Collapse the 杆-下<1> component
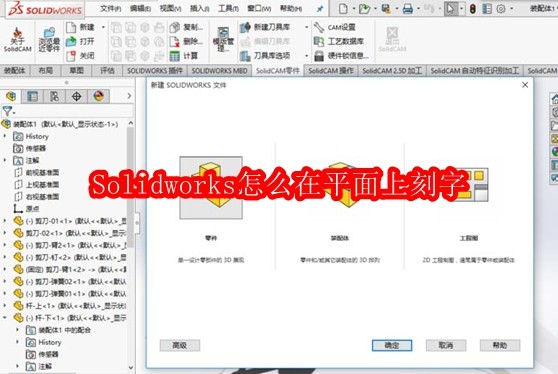Image resolution: width=558 pixels, height=374 pixels. point(5,318)
